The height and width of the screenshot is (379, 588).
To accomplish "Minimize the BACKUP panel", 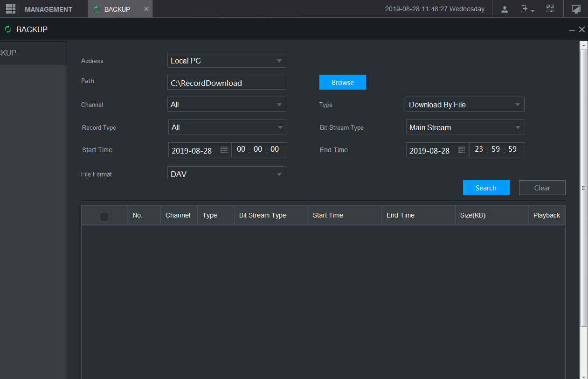I will coord(572,30).
